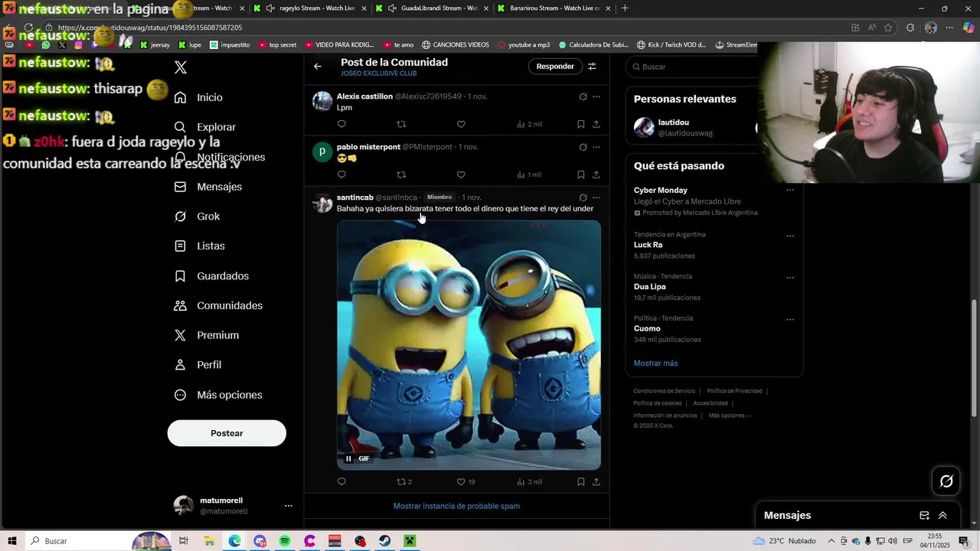Image resolution: width=980 pixels, height=551 pixels.
Task: Bookmark santincab's post
Action: (x=581, y=481)
